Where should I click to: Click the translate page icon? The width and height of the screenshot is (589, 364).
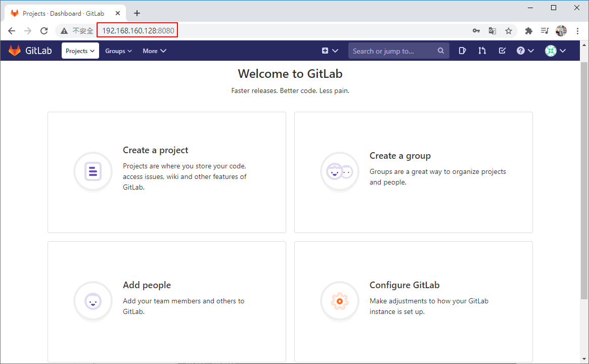click(492, 31)
